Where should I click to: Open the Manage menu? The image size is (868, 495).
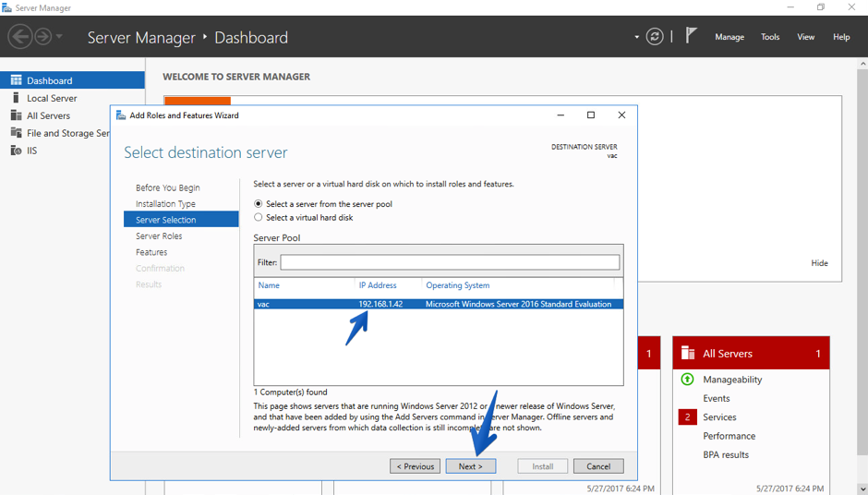point(729,37)
